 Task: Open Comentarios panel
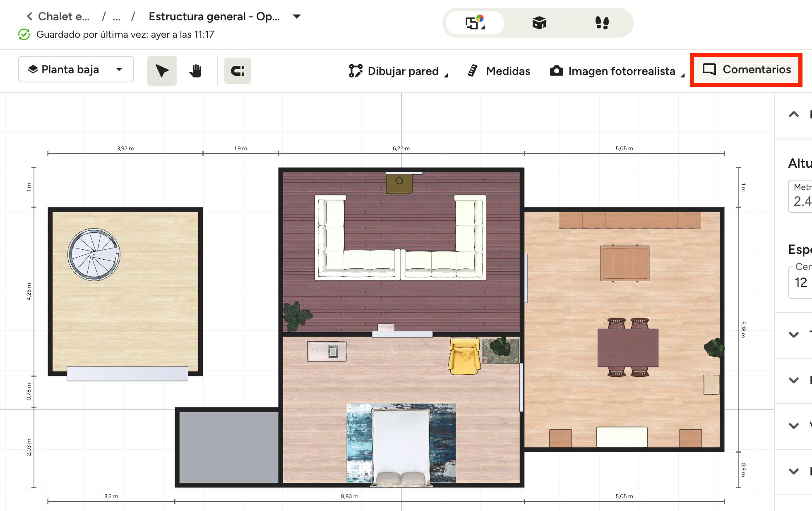[747, 70]
